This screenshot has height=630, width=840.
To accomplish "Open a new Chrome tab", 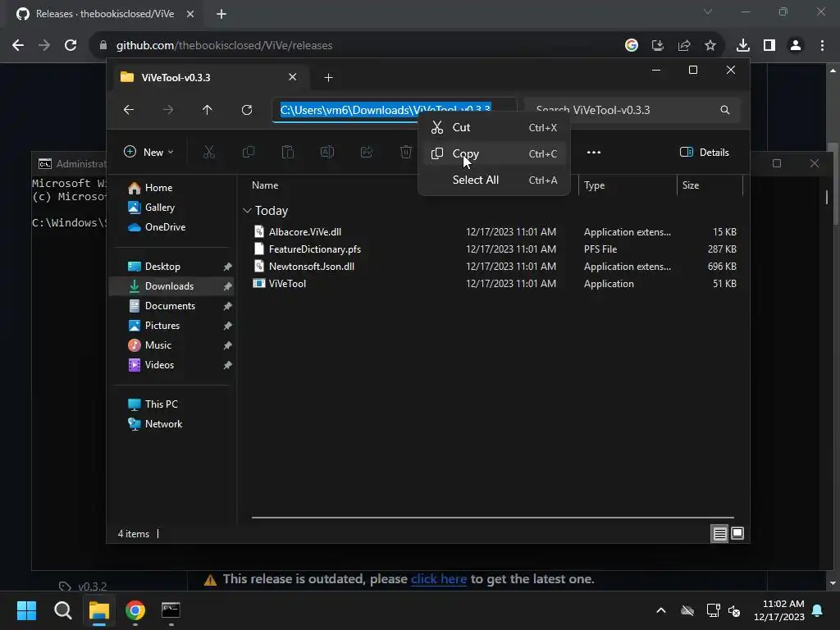I will [x=221, y=14].
